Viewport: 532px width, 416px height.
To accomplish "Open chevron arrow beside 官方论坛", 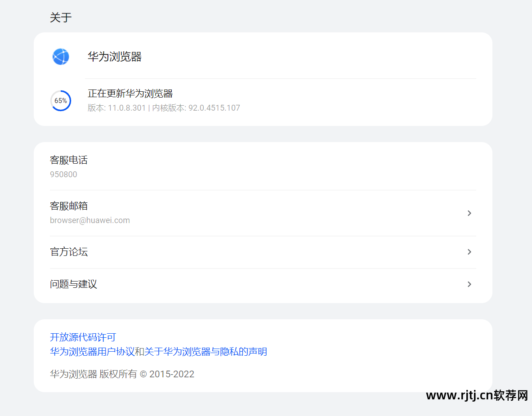I will tap(469, 252).
